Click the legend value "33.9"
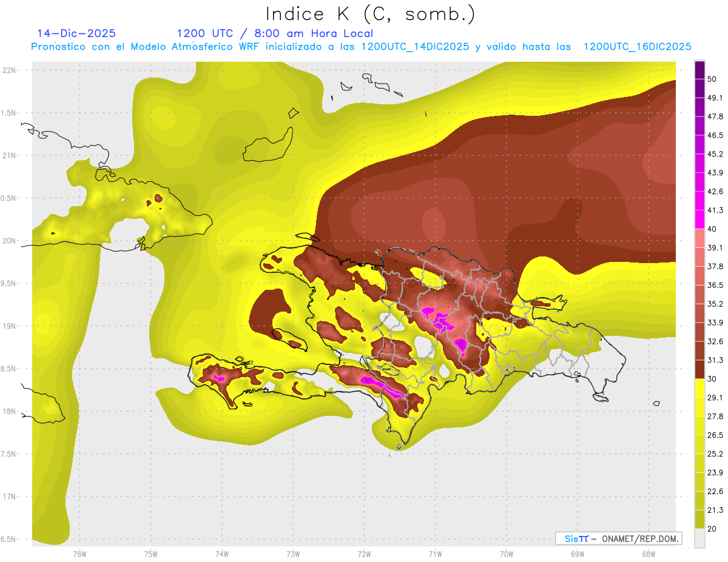 point(715,323)
